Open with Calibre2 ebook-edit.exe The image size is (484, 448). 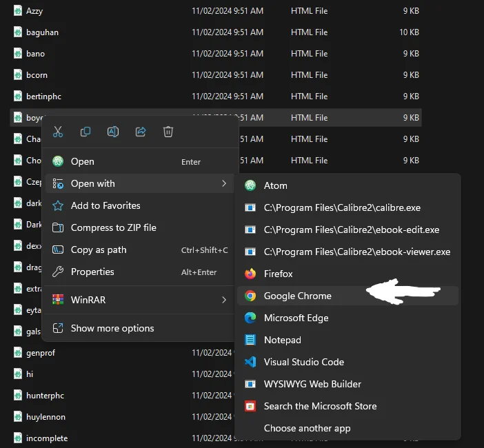point(348,230)
